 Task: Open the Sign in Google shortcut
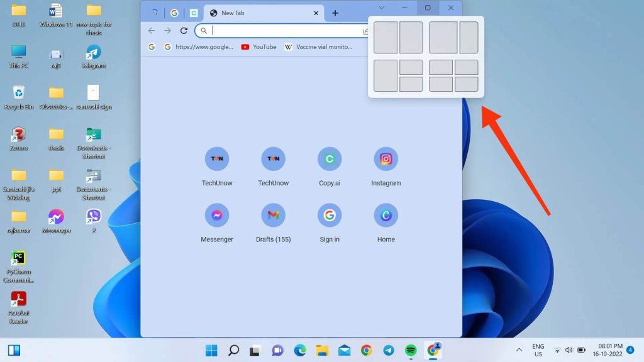330,223
